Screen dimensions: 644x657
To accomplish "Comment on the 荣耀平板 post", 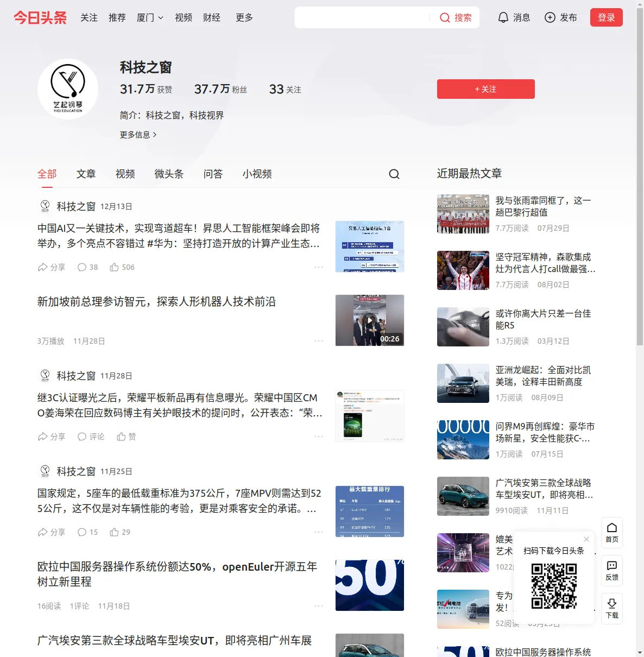I will pos(91,437).
